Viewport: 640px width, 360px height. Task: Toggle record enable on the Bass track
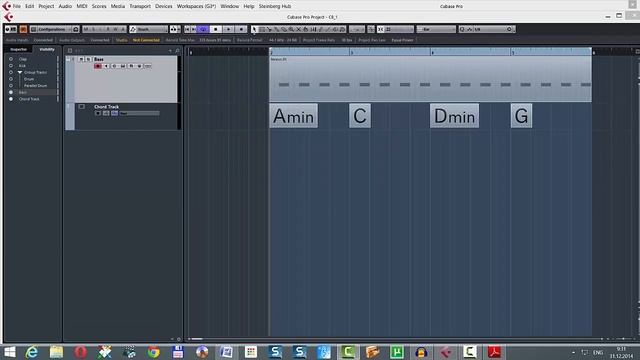[98, 66]
